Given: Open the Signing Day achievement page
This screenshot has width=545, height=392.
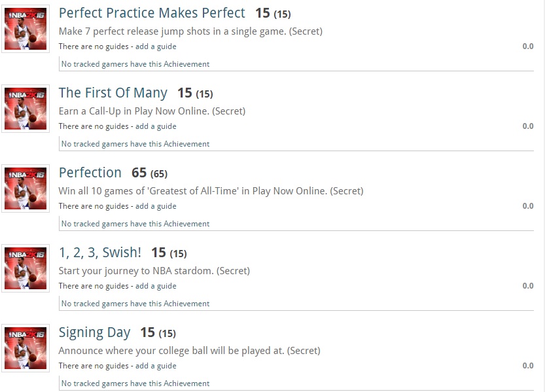Looking at the screenshot, I should point(94,332).
